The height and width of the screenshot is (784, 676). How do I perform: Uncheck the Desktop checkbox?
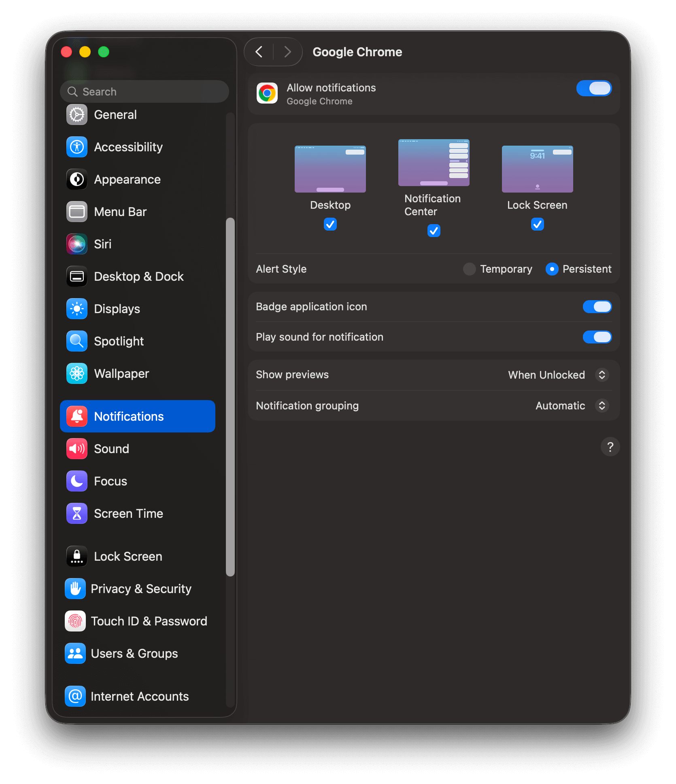tap(330, 224)
